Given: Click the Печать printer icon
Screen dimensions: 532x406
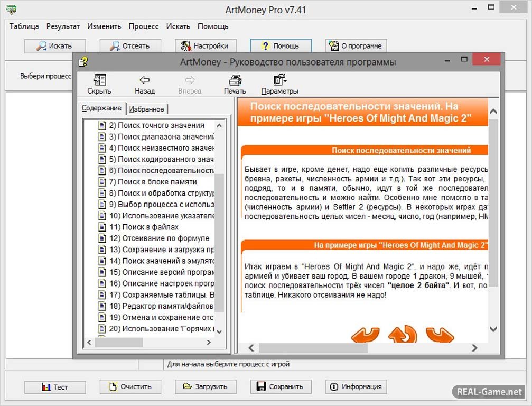Looking at the screenshot, I should pyautogui.click(x=235, y=81).
